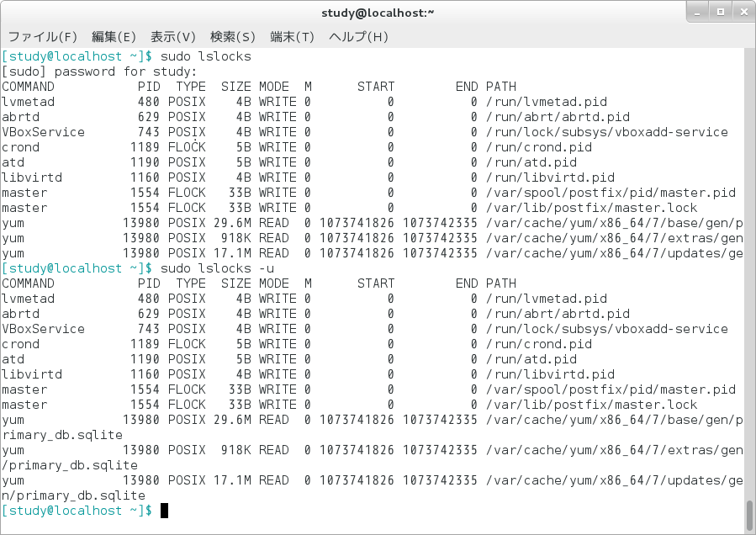Click the COMMAND column header text

click(x=28, y=86)
